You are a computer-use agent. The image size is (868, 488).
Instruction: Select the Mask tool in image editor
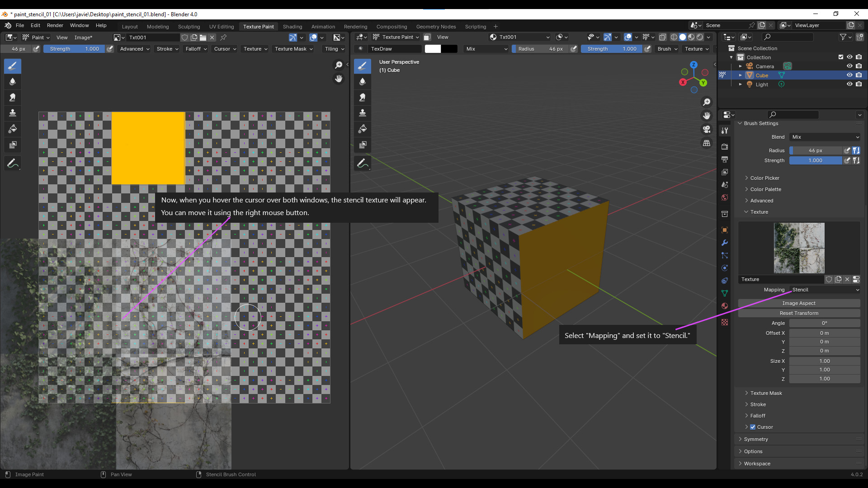click(x=13, y=145)
